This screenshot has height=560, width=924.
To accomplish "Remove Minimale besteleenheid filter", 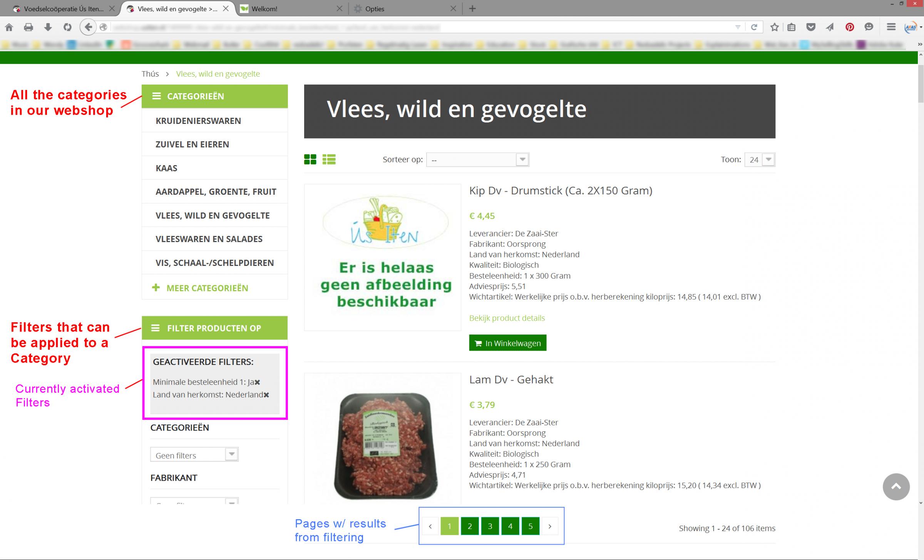I will 258,382.
